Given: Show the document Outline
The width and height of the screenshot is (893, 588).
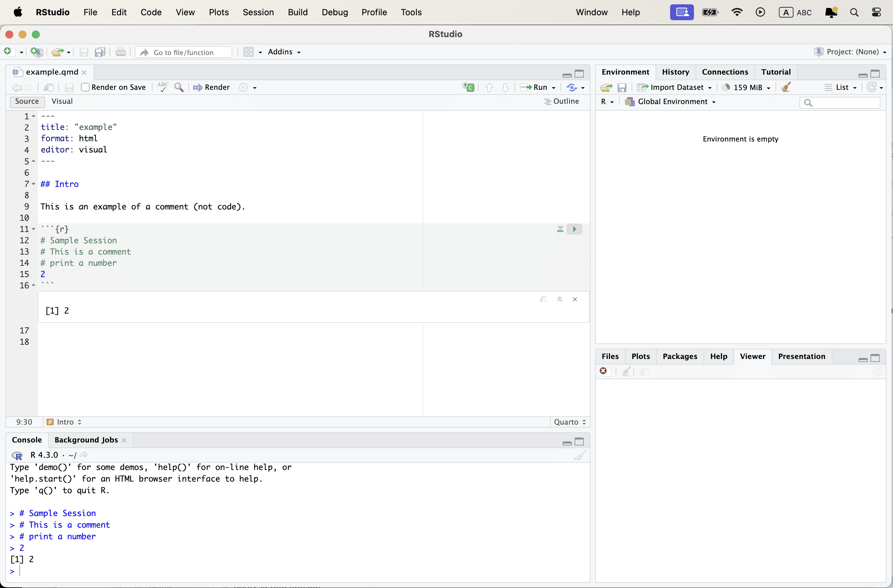Looking at the screenshot, I should pos(562,101).
